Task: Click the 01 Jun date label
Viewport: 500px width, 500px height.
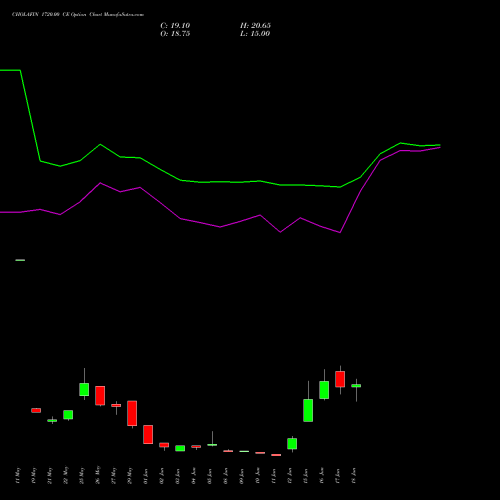Action: click(x=146, y=476)
